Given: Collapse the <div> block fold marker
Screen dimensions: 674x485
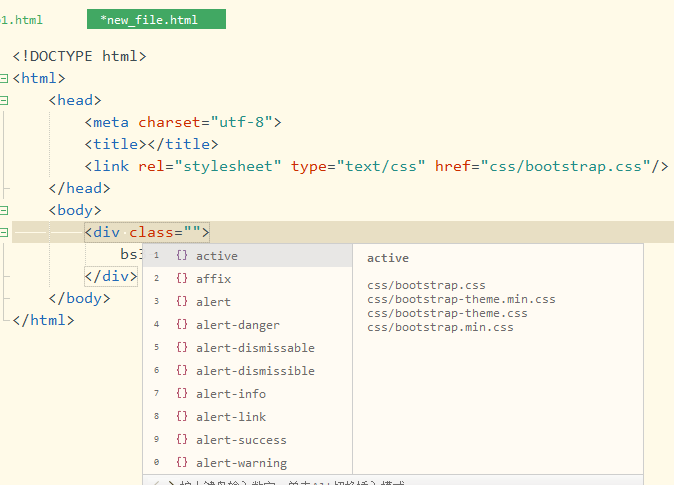Looking at the screenshot, I should (x=5, y=232).
